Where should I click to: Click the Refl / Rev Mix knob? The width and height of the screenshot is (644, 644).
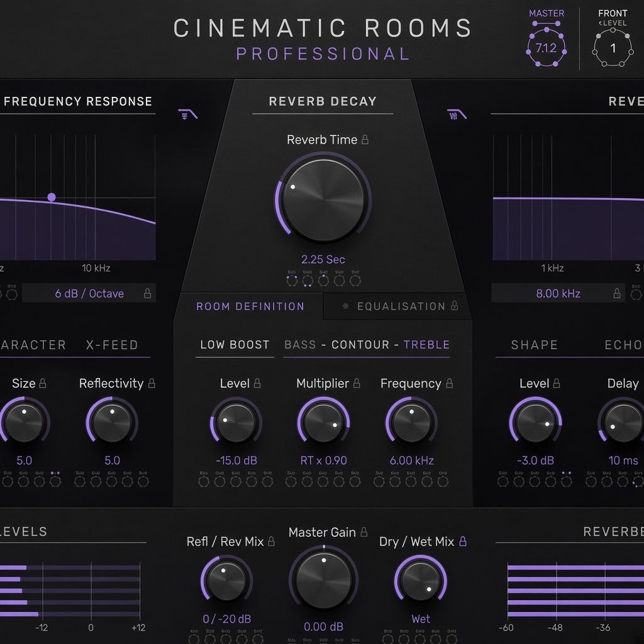(x=226, y=581)
